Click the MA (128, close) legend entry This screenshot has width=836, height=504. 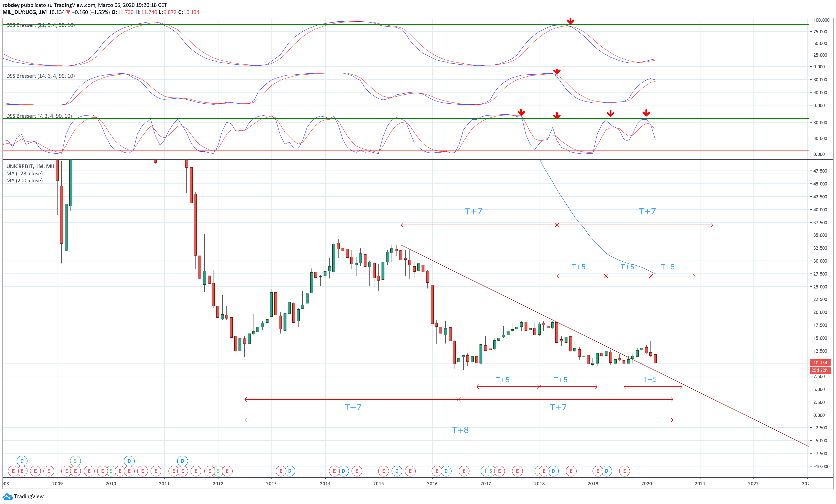(x=24, y=174)
